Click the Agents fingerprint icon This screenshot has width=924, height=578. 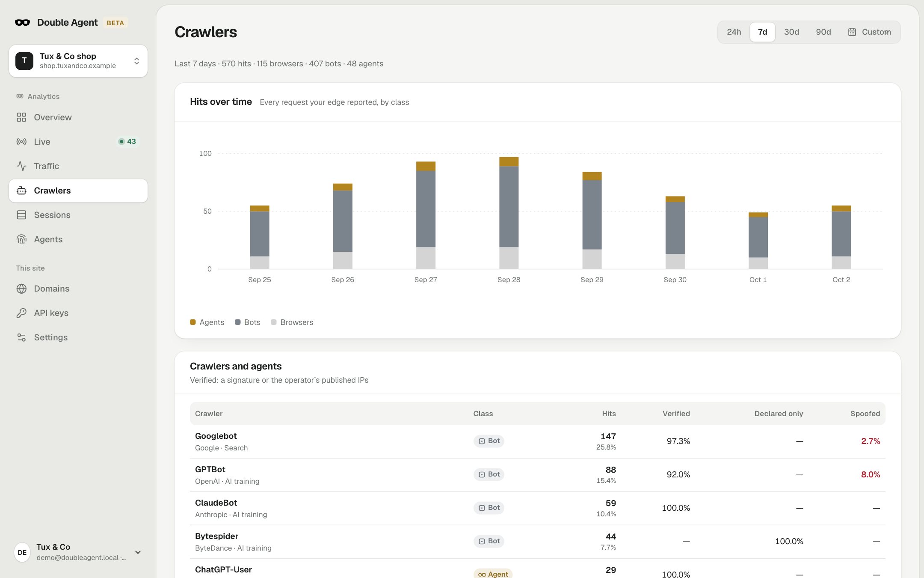pyautogui.click(x=21, y=239)
